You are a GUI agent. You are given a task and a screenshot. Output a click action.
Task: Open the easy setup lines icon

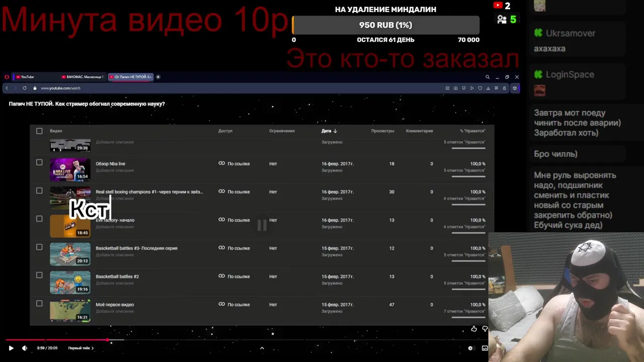click(x=496, y=88)
